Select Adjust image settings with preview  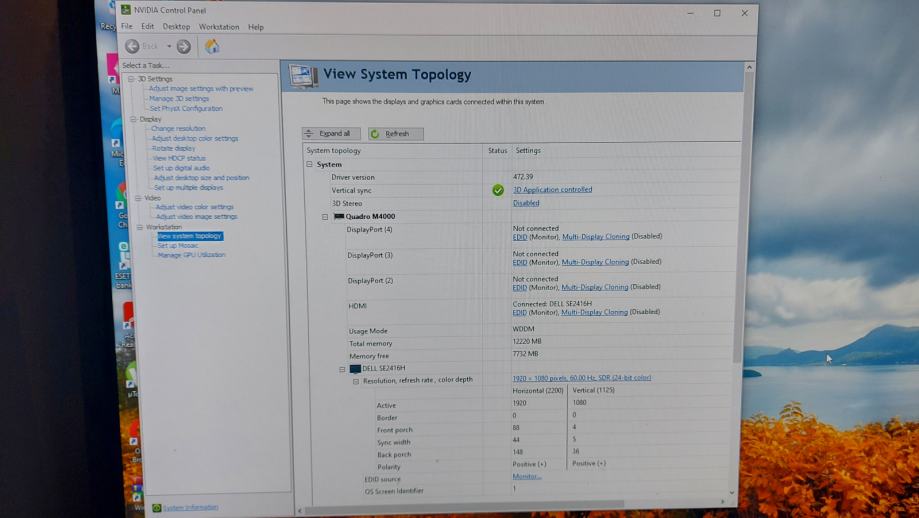(x=200, y=88)
